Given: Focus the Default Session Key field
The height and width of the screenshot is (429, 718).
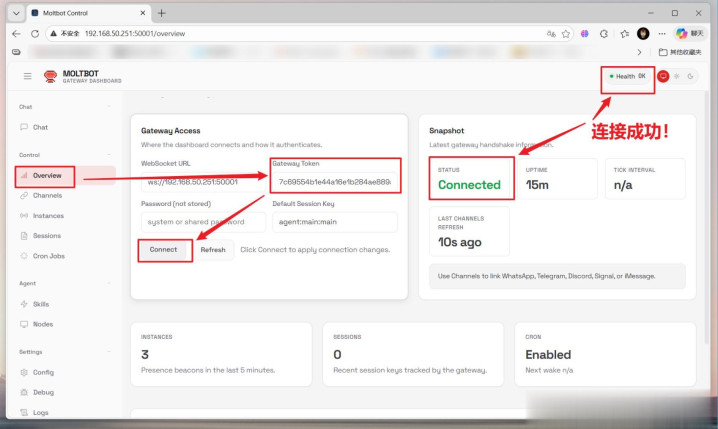Looking at the screenshot, I should point(335,222).
